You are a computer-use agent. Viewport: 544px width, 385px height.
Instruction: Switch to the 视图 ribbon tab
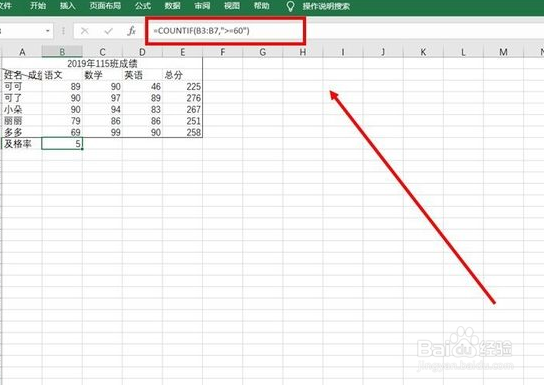point(232,6)
